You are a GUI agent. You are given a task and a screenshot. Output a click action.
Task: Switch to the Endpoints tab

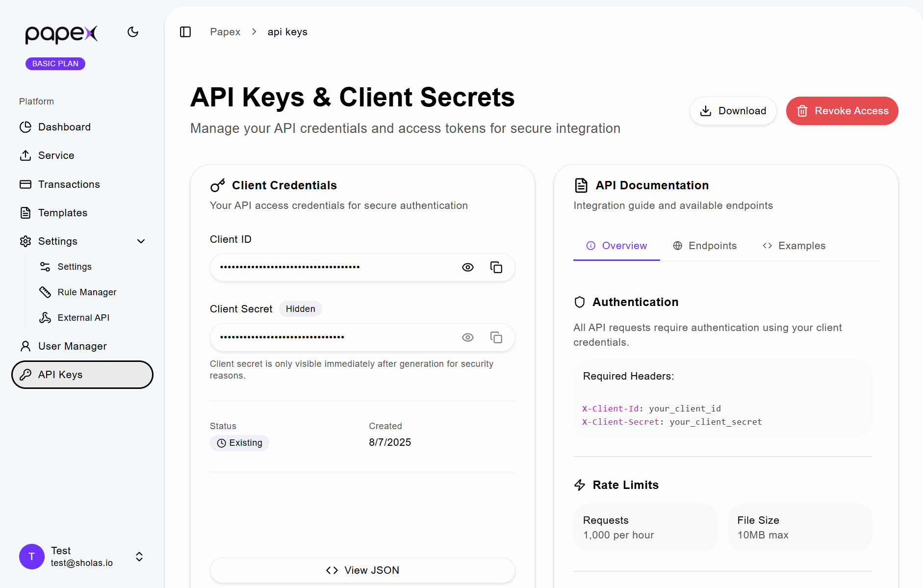pos(705,246)
